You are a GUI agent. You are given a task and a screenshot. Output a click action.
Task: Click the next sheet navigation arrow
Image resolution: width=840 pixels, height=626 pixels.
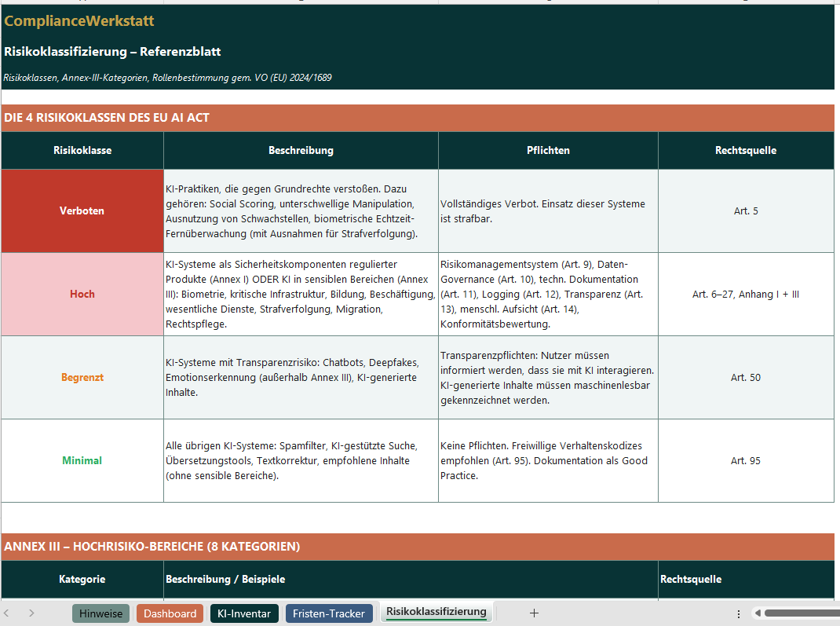tap(31, 613)
